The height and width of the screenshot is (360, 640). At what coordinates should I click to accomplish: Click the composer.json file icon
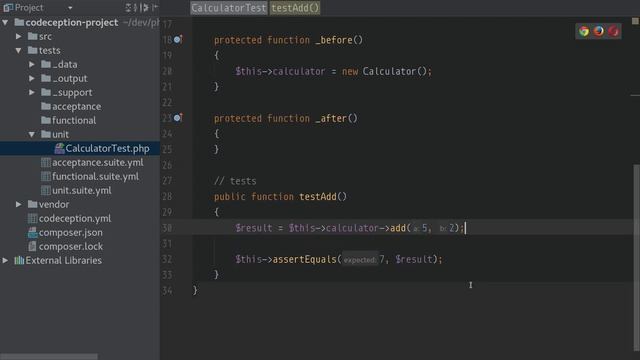tap(33, 232)
